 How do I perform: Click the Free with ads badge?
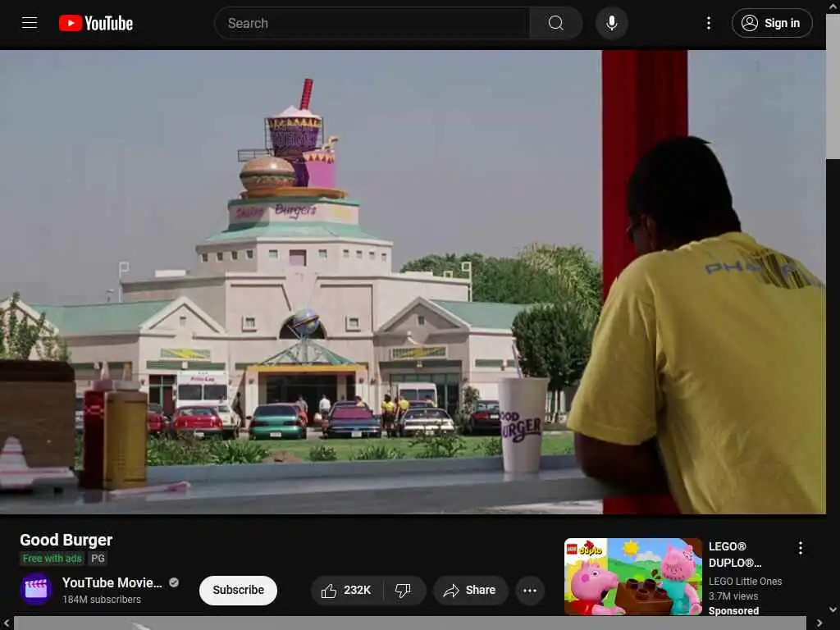click(x=52, y=558)
